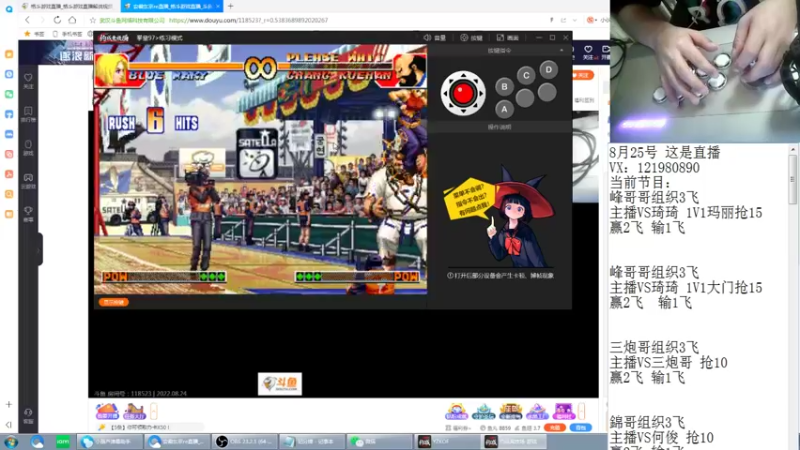Open the volume (音量) control in game window
The width and height of the screenshot is (800, 450).
coord(435,38)
